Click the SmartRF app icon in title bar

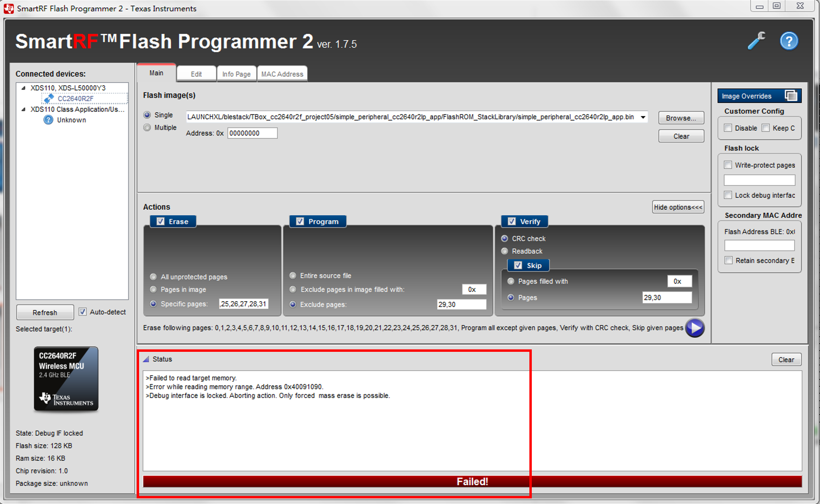pos(8,8)
